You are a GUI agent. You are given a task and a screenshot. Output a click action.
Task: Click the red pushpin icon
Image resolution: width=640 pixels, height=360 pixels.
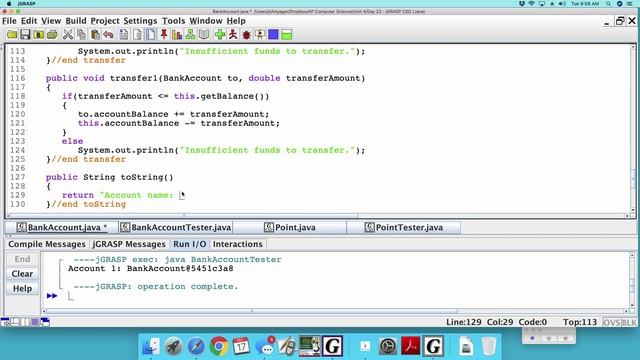tap(164, 35)
